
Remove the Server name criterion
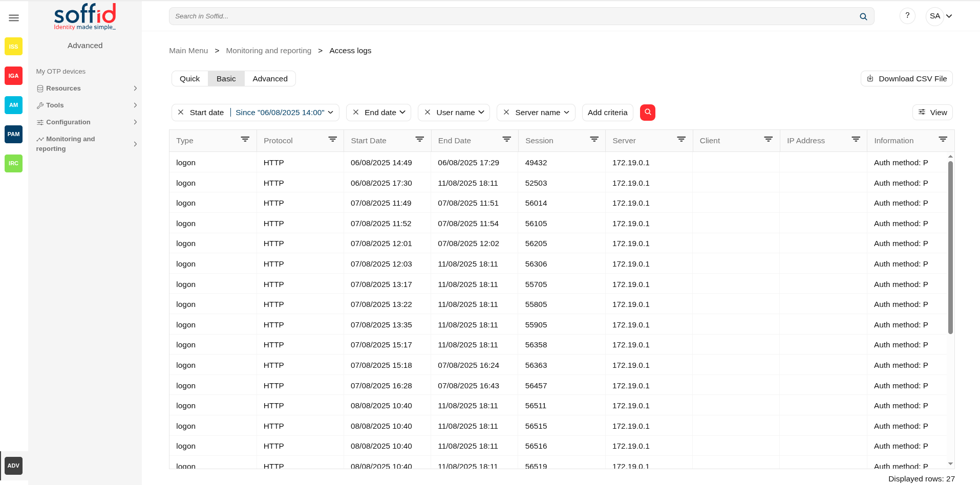506,112
